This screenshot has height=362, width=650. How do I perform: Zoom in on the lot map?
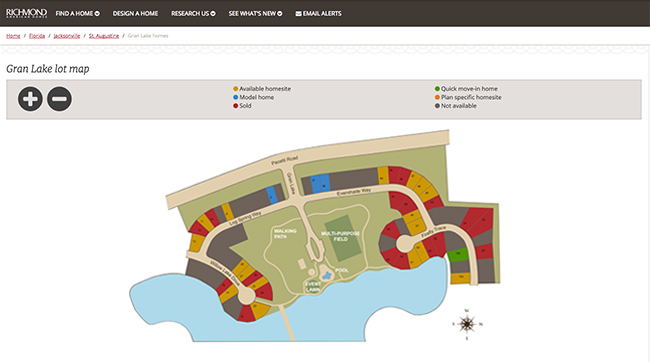point(30,99)
